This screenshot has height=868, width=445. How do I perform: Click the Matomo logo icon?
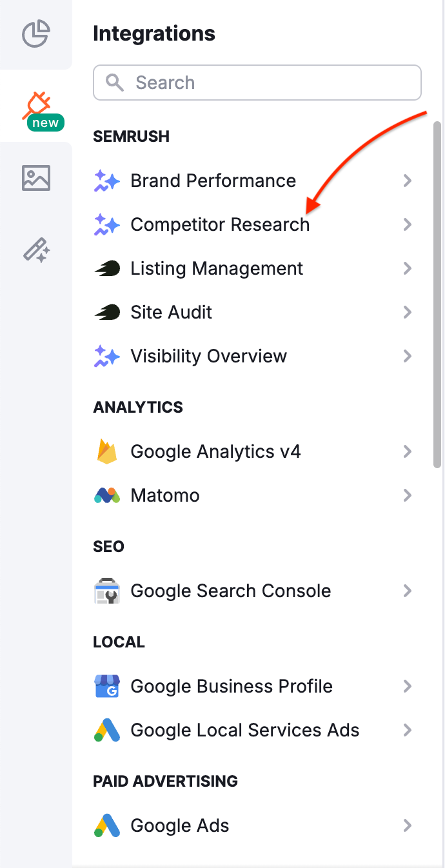[x=106, y=495]
